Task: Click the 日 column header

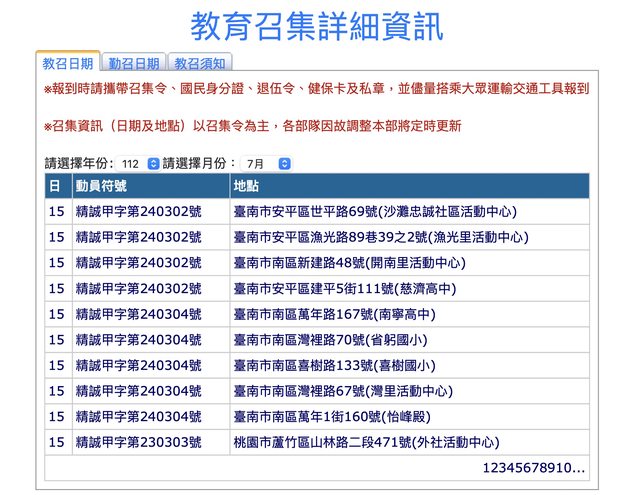Action: coord(57,187)
